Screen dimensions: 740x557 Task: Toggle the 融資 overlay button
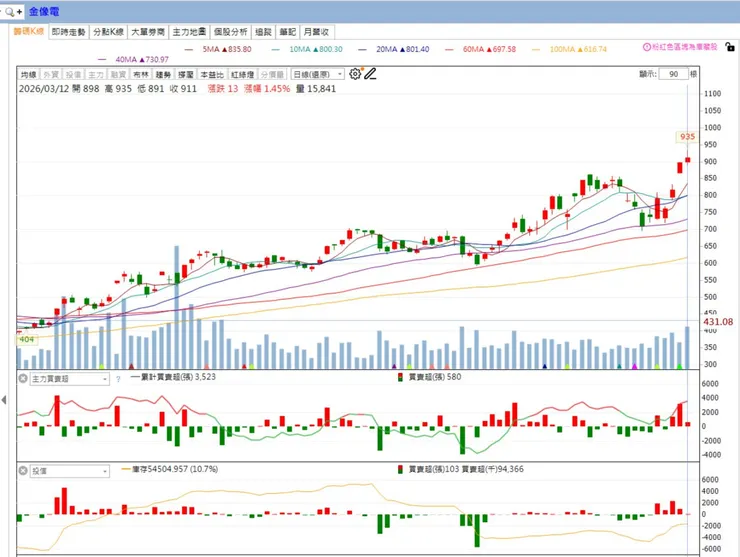118,75
